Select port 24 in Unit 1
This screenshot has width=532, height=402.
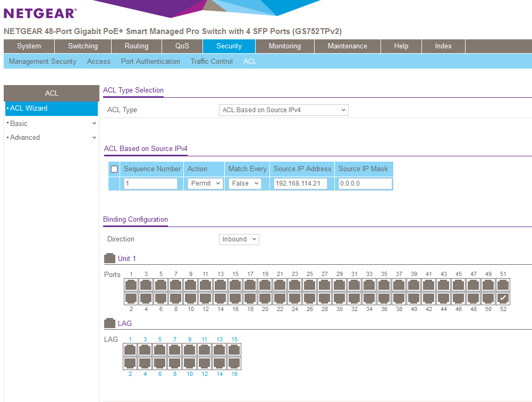[x=295, y=298]
